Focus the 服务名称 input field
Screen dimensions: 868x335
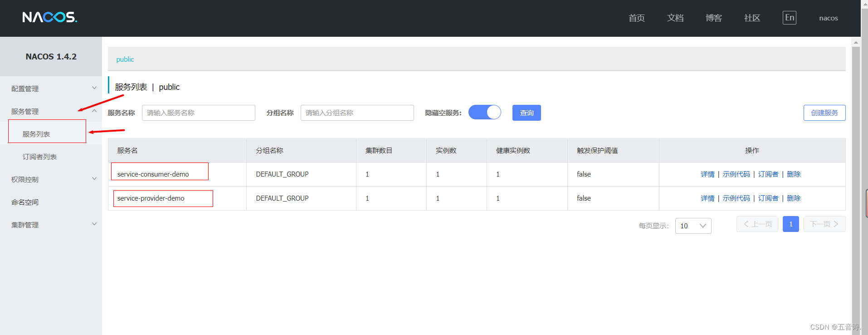click(x=199, y=113)
